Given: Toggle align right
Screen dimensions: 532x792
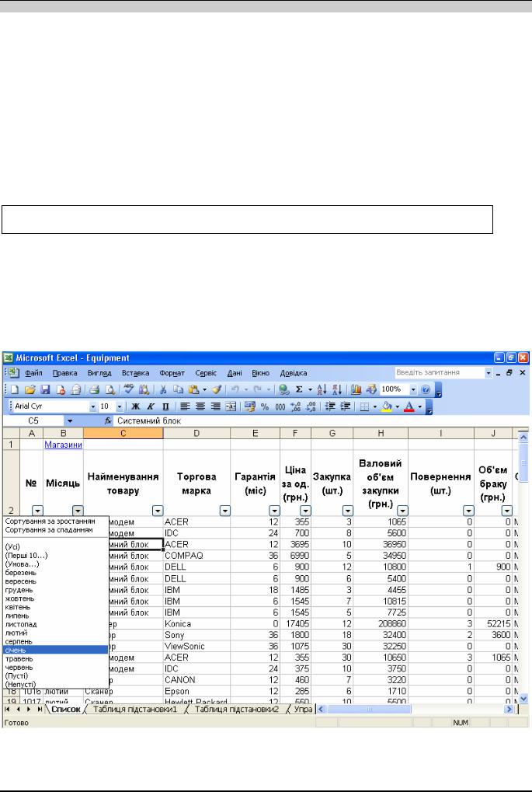Looking at the screenshot, I should click(x=216, y=406).
